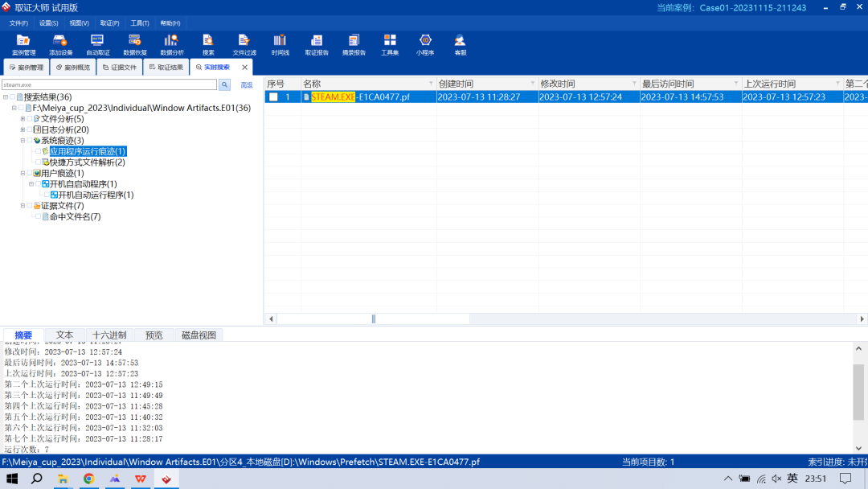Click the steam.exe search input field

109,84
